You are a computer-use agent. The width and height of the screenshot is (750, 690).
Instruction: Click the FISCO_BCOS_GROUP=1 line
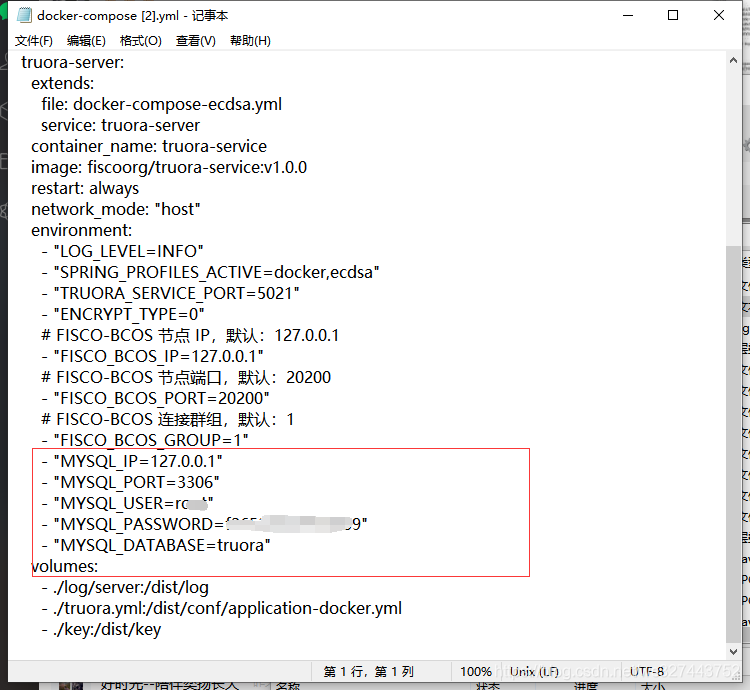point(145,441)
